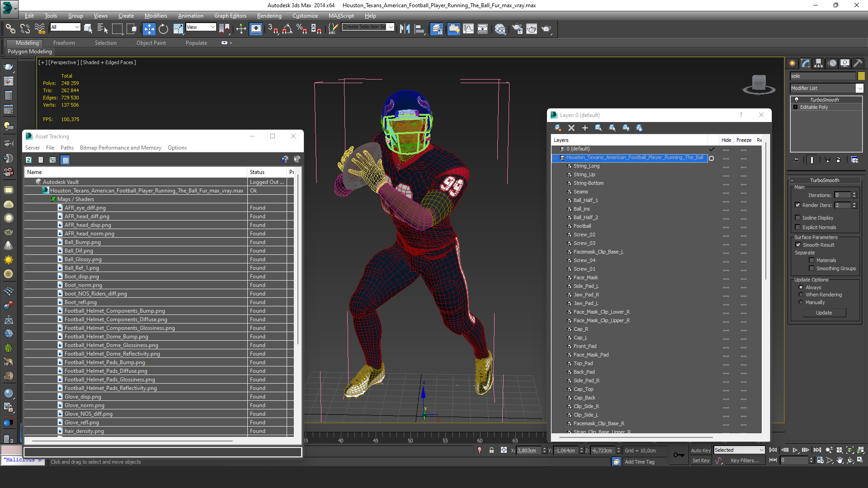Refresh the Asset Tracking list
Image resolution: width=868 pixels, height=488 pixels.
(28, 160)
